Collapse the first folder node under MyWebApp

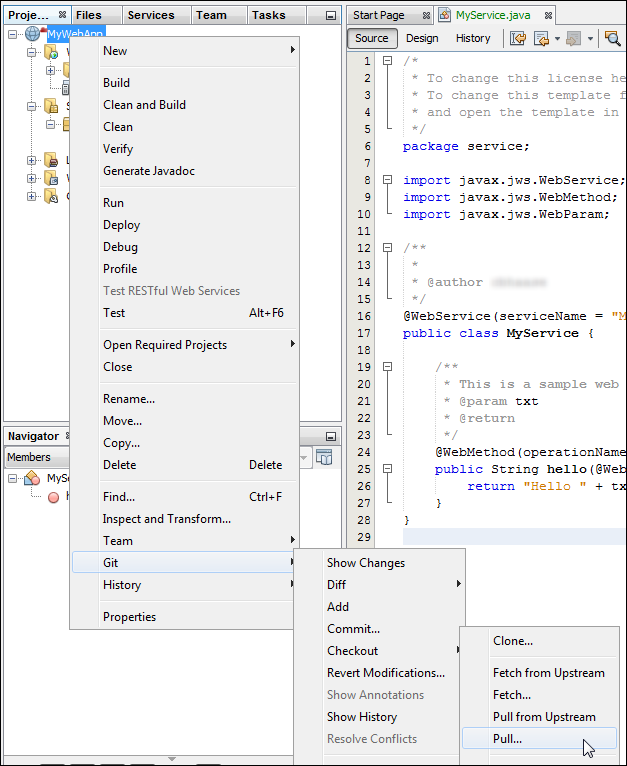pyautogui.click(x=31, y=52)
